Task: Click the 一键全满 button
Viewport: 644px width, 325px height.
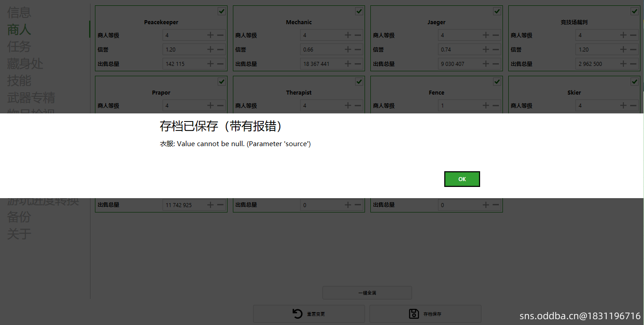Action: click(367, 293)
